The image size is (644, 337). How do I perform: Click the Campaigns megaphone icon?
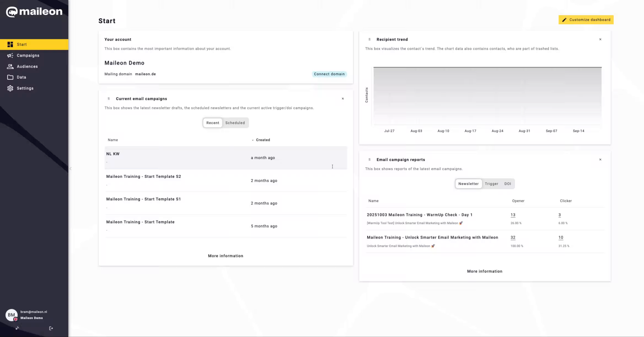pos(10,55)
